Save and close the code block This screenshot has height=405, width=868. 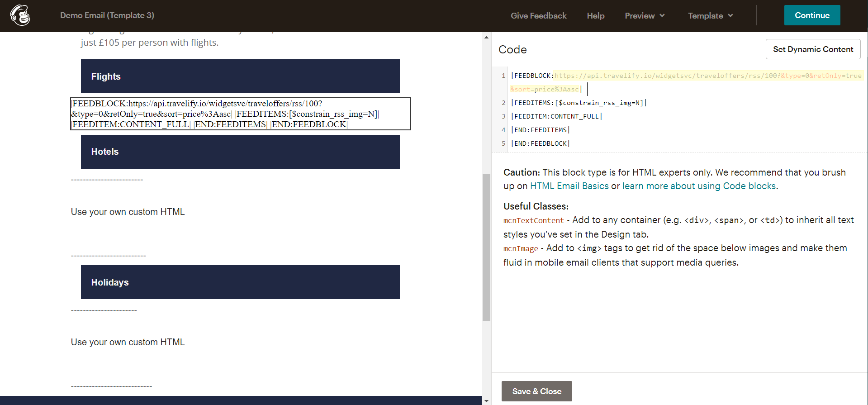point(536,391)
